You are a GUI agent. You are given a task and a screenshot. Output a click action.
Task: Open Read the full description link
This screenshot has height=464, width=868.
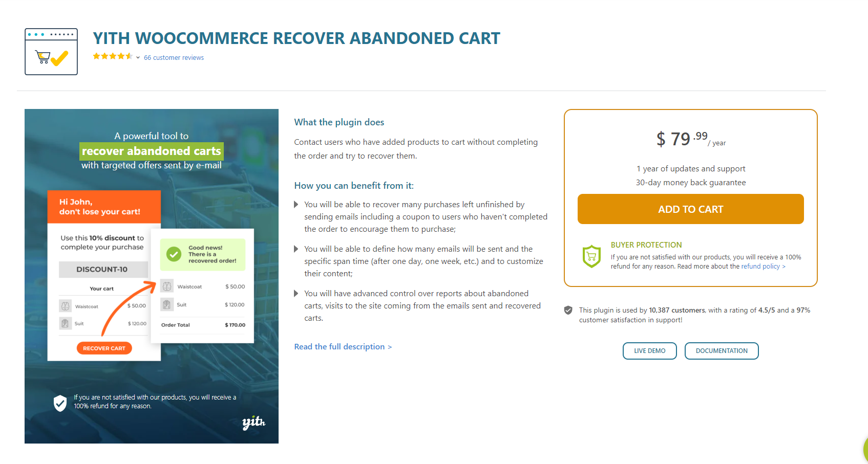click(343, 347)
